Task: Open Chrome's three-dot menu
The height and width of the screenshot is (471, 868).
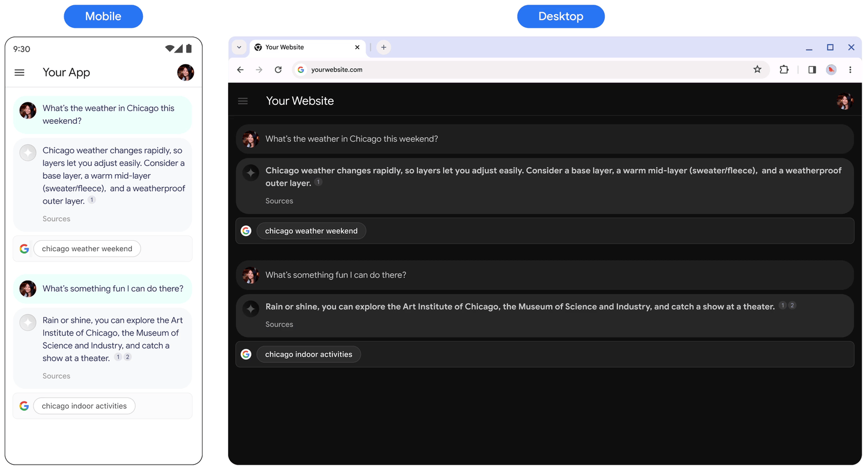Action: (x=850, y=69)
